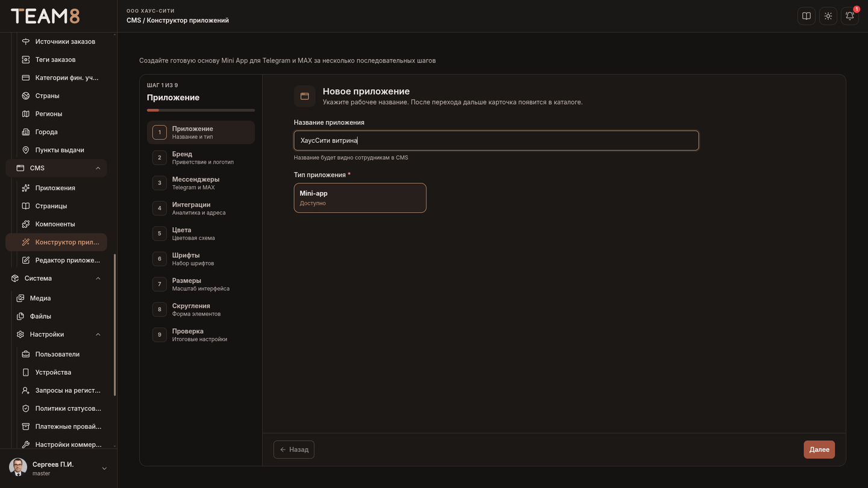Open the notifications bell icon

coord(850,16)
